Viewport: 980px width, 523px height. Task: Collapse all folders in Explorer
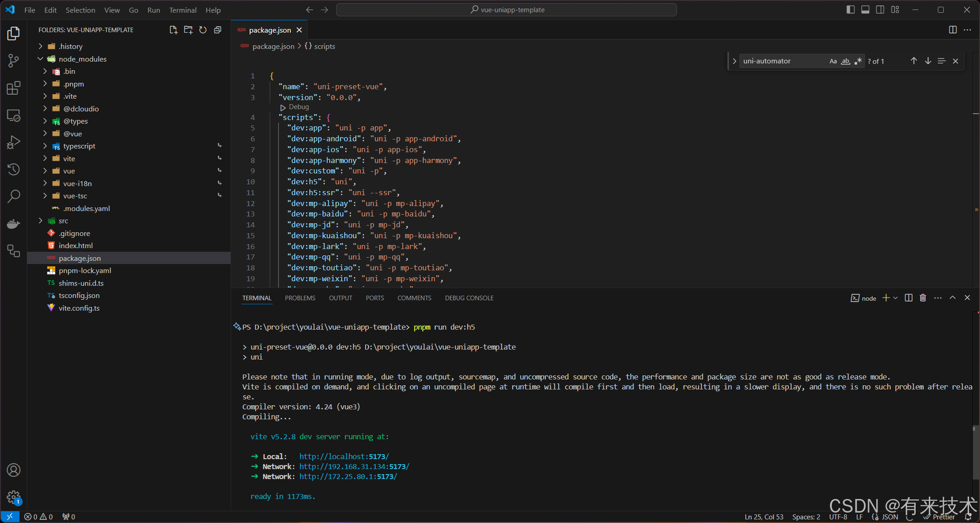coord(217,30)
